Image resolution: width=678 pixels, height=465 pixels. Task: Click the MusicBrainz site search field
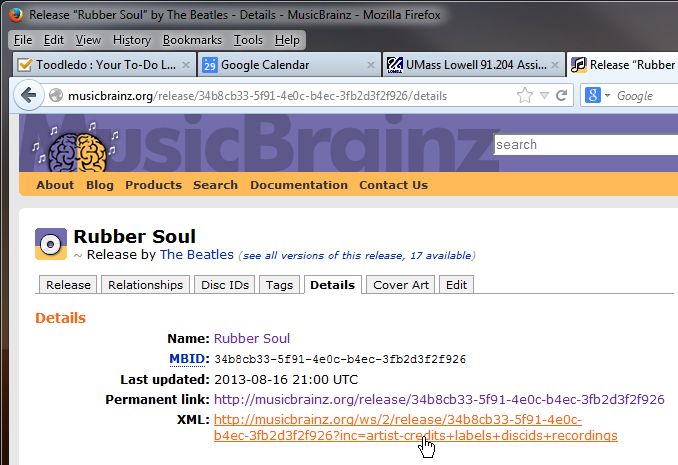586,144
